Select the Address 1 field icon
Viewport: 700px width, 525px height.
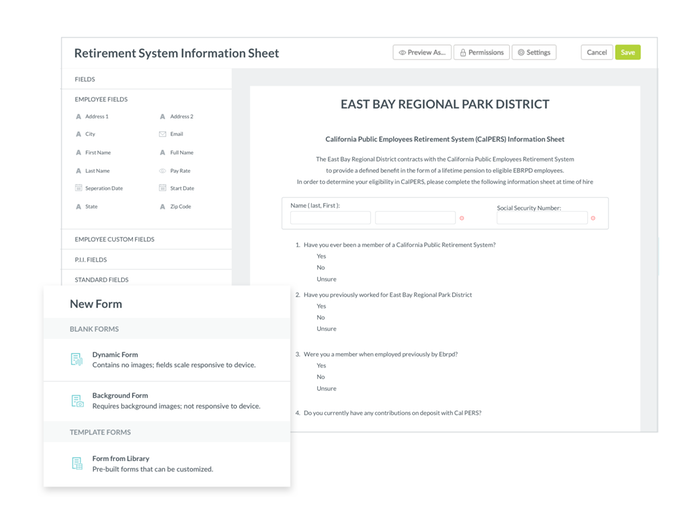click(79, 117)
